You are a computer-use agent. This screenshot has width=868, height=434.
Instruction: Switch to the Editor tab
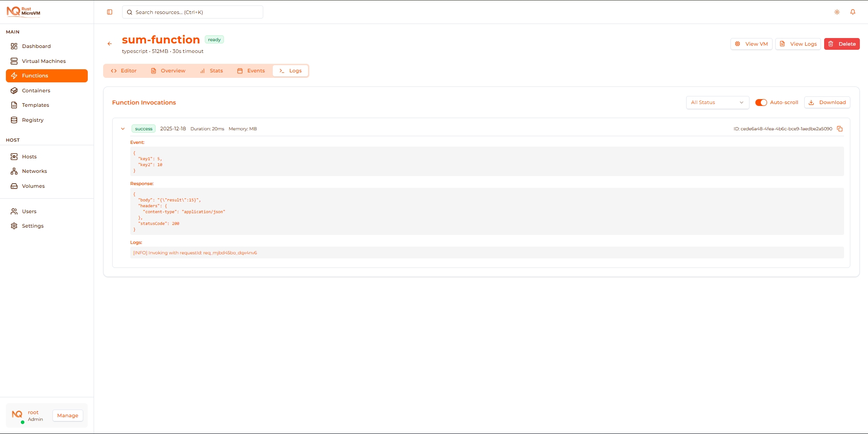pos(123,71)
